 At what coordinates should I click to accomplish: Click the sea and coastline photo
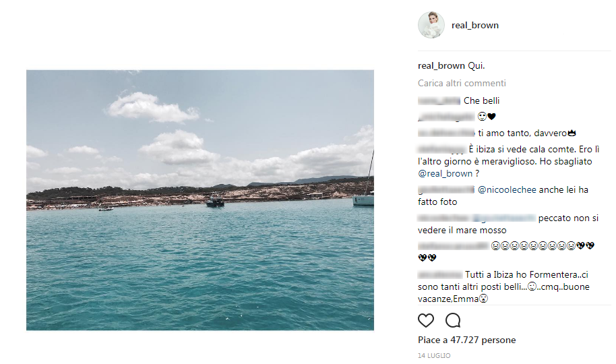click(x=199, y=200)
